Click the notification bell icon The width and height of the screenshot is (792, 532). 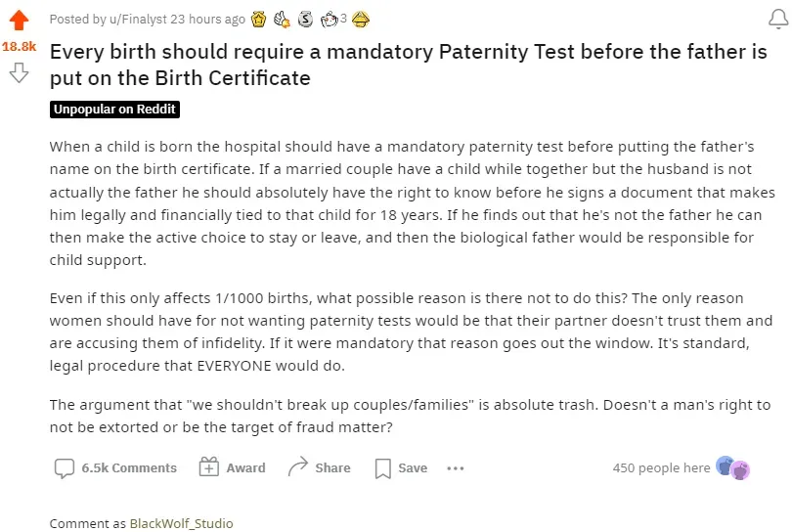point(779,20)
